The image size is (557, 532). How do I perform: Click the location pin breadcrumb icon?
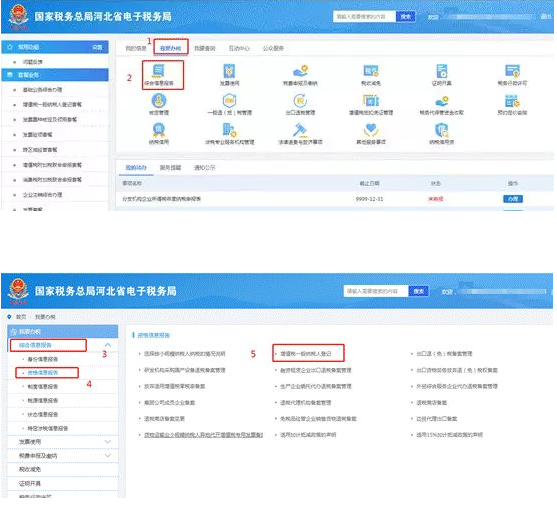click(x=9, y=316)
